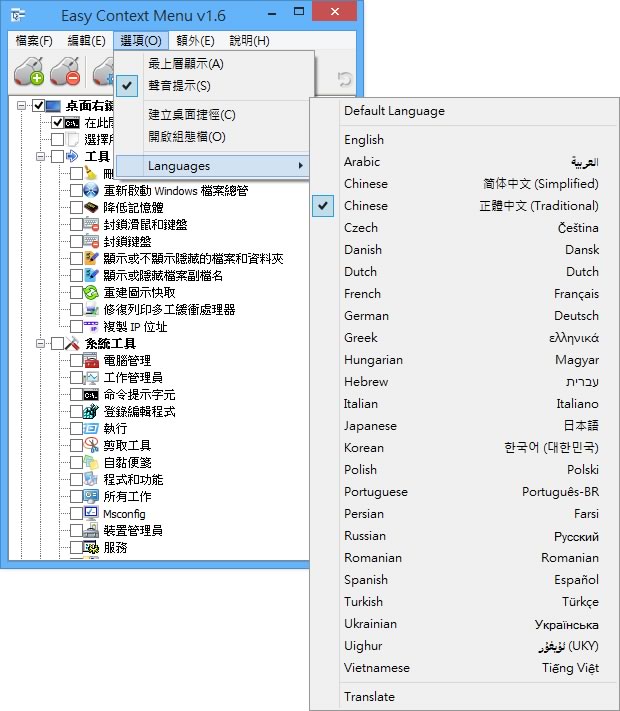Choose Russian Русский language

click(x=464, y=536)
